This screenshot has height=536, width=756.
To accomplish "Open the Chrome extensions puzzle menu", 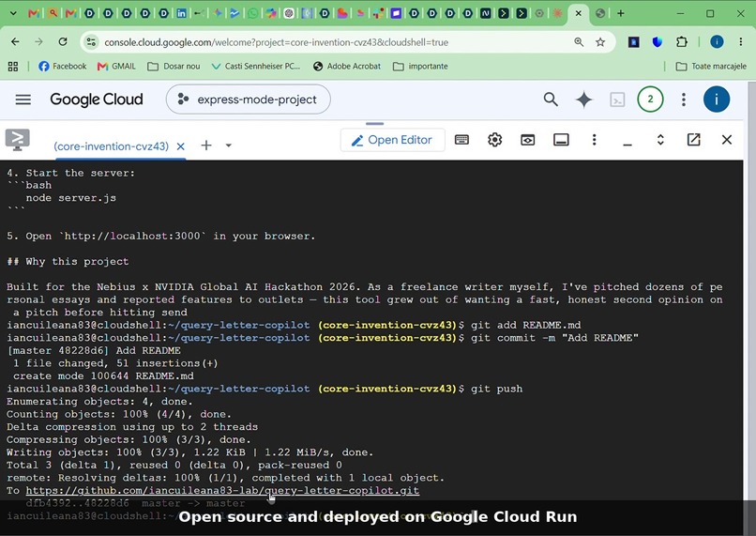I will (681, 42).
